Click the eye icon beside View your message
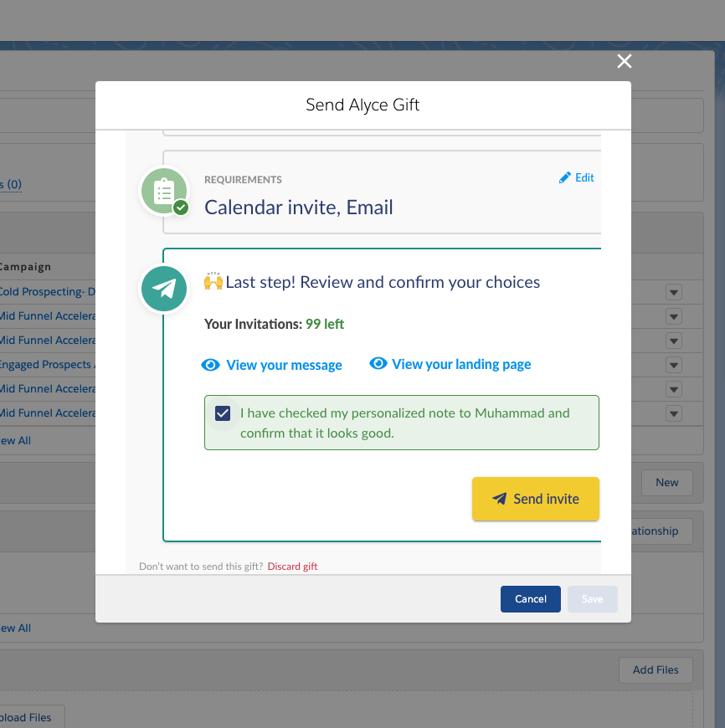Screen dimensions: 725x728 click(x=210, y=365)
